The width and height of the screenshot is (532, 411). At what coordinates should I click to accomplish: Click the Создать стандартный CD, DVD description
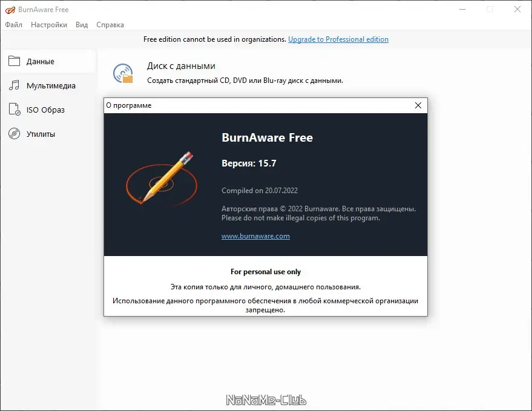click(x=245, y=81)
